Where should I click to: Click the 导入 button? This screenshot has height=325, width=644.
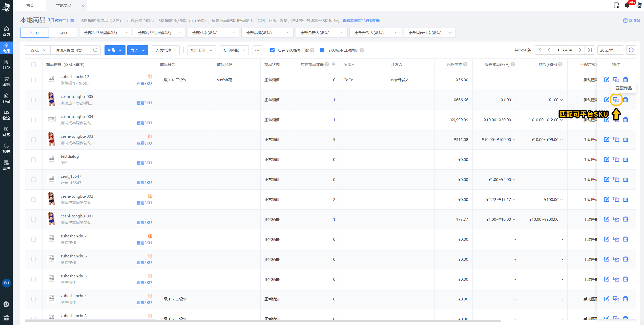[138, 50]
